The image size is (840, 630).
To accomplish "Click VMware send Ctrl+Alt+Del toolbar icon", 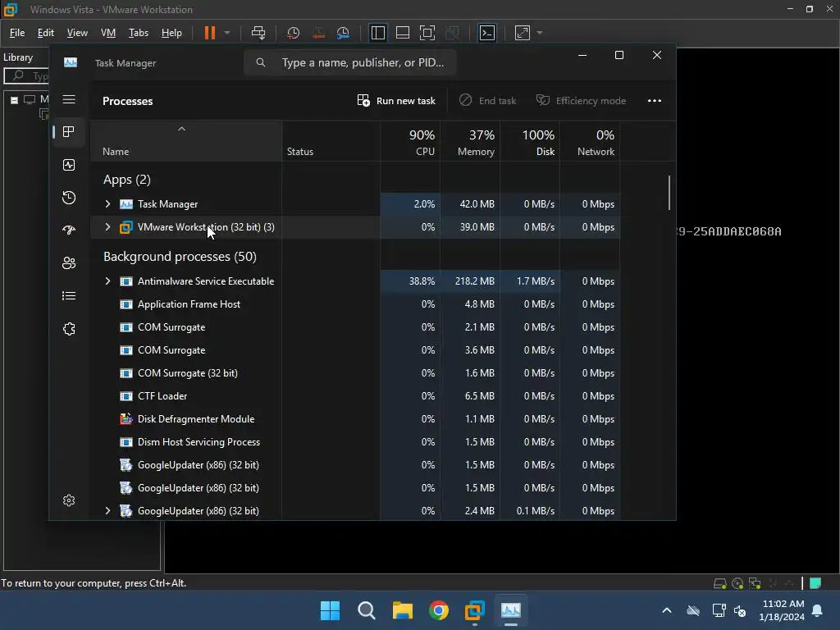I will tap(258, 33).
